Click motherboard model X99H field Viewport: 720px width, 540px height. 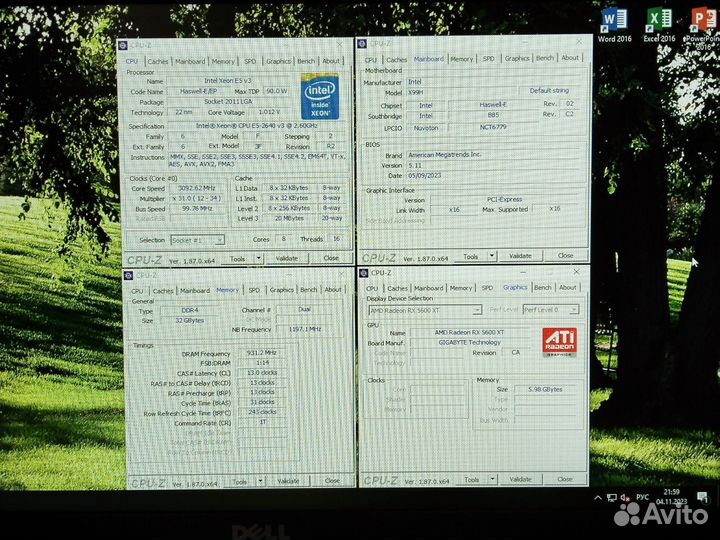461,92
